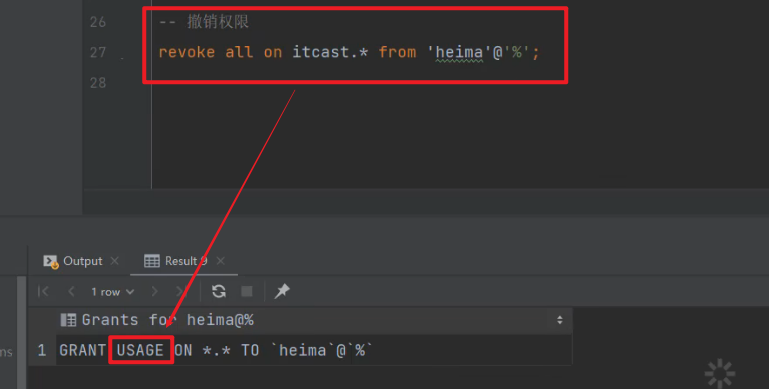Click the 撤销权限 comment line

[x=204, y=22]
